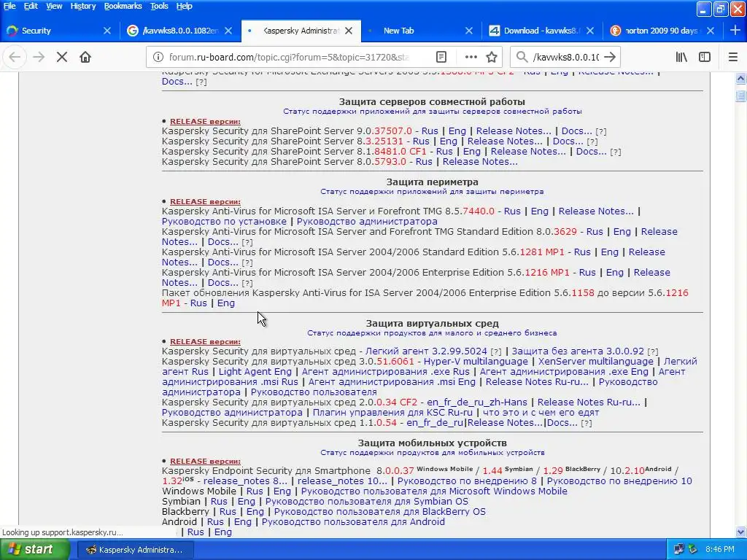Open Rus link for SharePoint Server 9.0.37507.0
Viewport: 747px width, 560px height.
coord(429,131)
